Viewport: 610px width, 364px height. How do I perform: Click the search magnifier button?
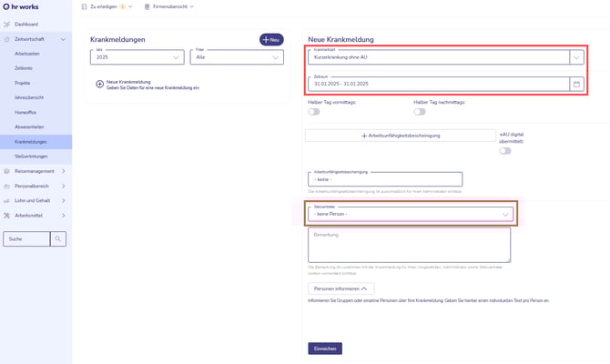click(58, 239)
